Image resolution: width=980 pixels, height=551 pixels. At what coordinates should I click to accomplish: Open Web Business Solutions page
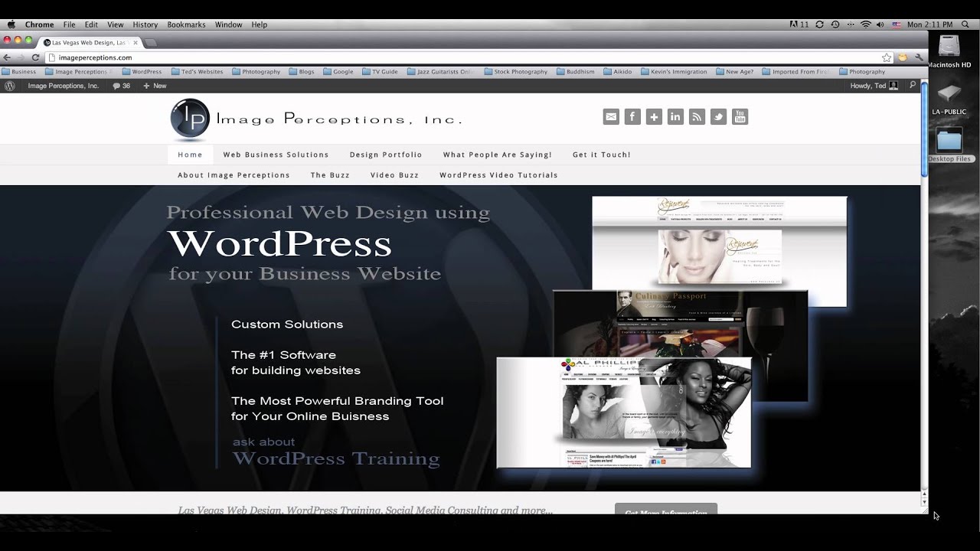(276, 155)
